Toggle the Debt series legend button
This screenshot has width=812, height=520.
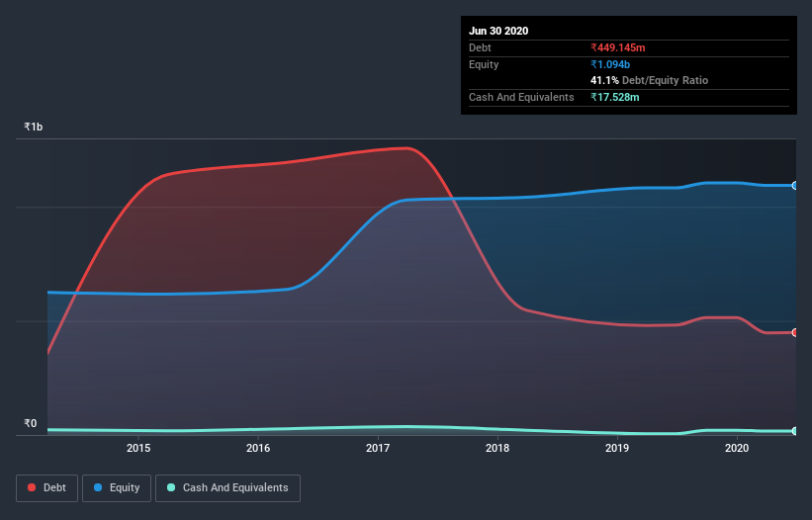pos(46,488)
